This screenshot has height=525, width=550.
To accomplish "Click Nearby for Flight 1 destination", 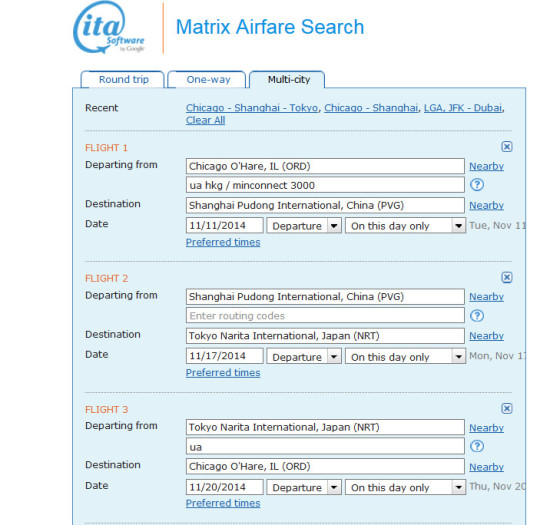I will pyautogui.click(x=487, y=206).
